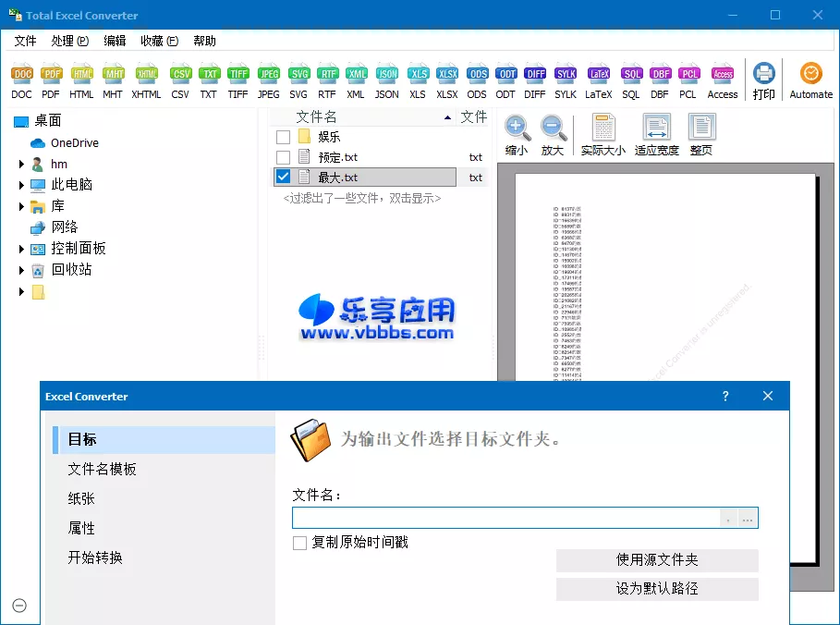Select the DIFF format icon
The height and width of the screenshot is (625, 840).
pos(535,74)
